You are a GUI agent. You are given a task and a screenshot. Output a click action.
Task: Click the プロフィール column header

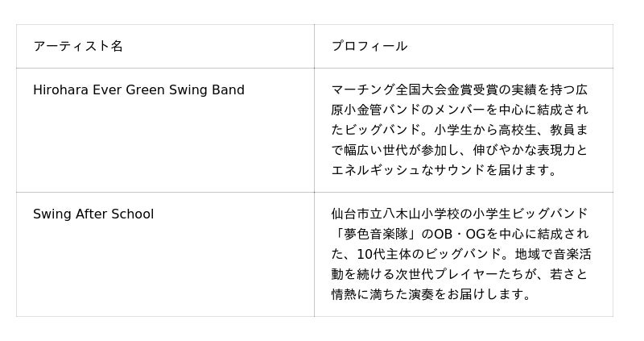pos(369,46)
